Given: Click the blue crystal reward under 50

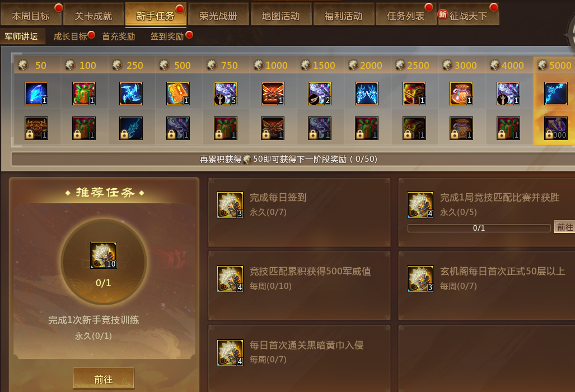Looking at the screenshot, I should pyautogui.click(x=36, y=94).
